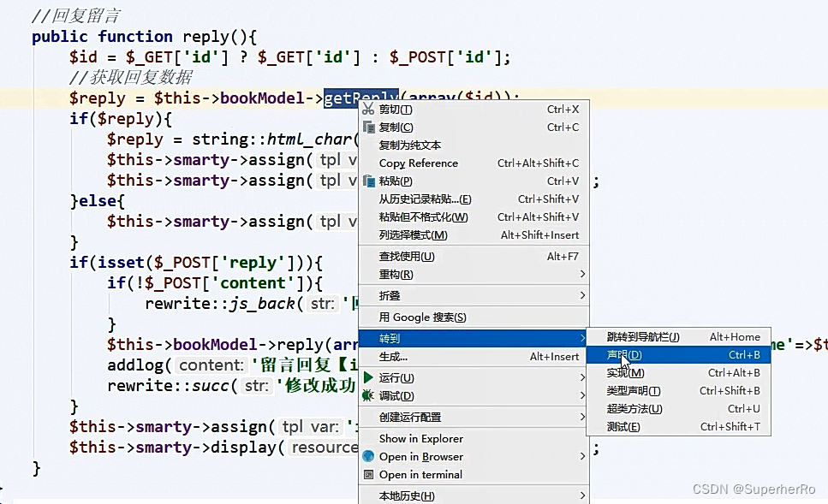Choose 实现(M) from the navigation submenu
828x504 pixels.
click(625, 372)
